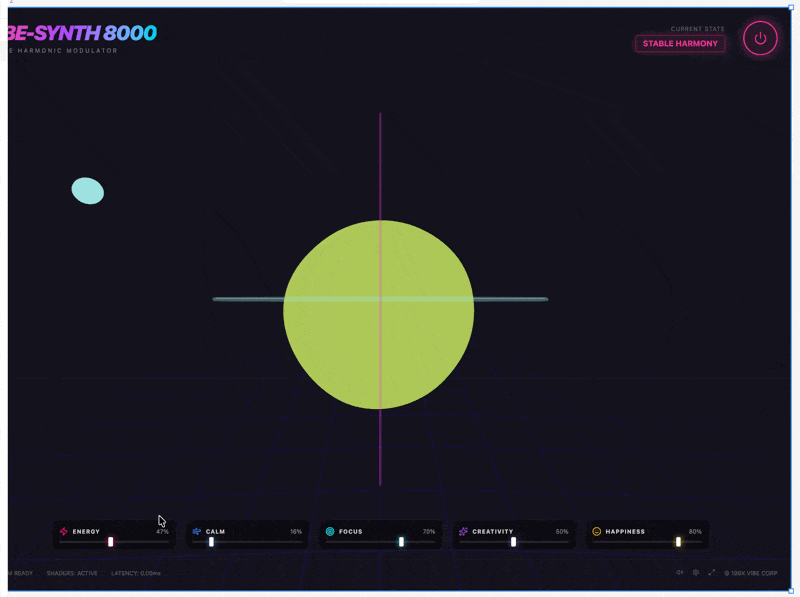Toggle sound with the speaker icon
The image size is (800, 597).
tap(680, 573)
